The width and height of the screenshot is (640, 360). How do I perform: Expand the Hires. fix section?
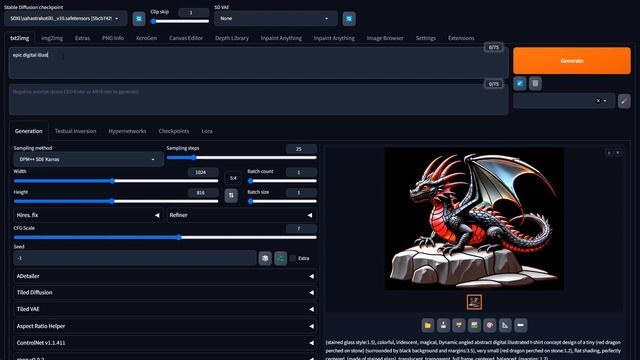88,215
